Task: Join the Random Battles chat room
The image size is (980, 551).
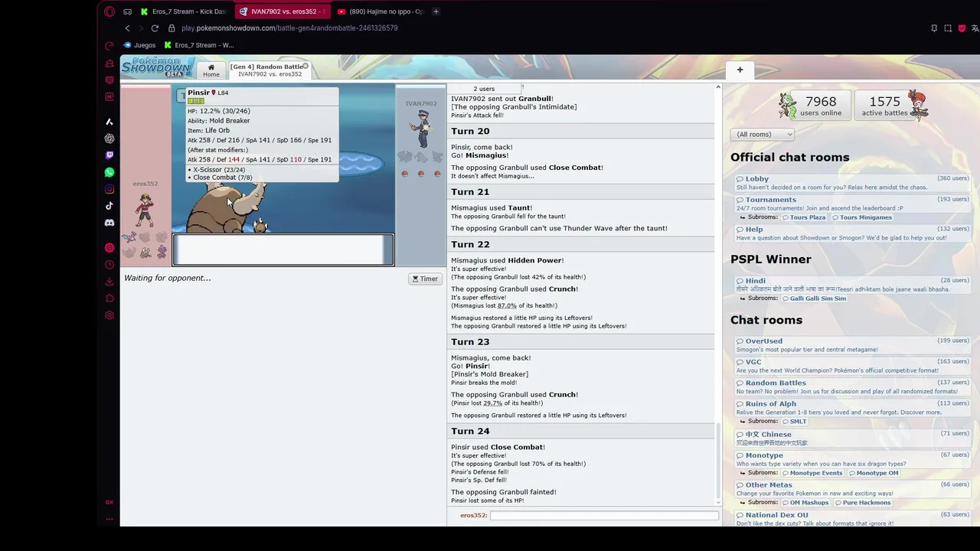Action: 852,386
